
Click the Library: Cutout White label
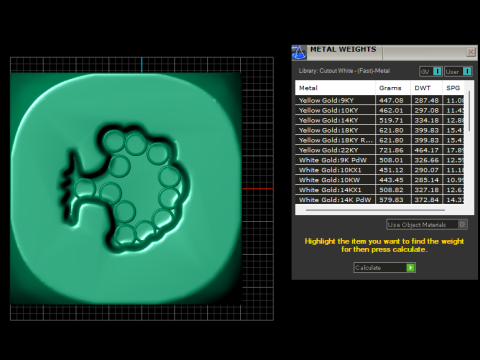[344, 71]
